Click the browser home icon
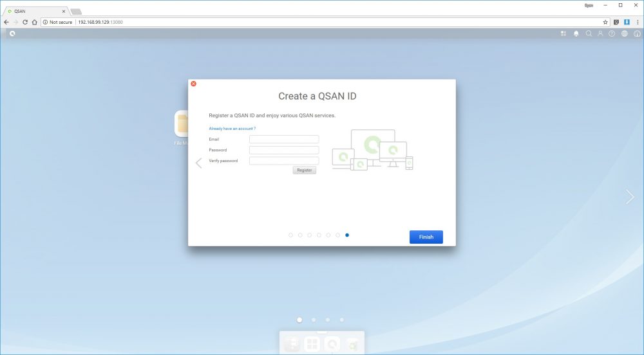Screen dimensions: 644x355 35,22
